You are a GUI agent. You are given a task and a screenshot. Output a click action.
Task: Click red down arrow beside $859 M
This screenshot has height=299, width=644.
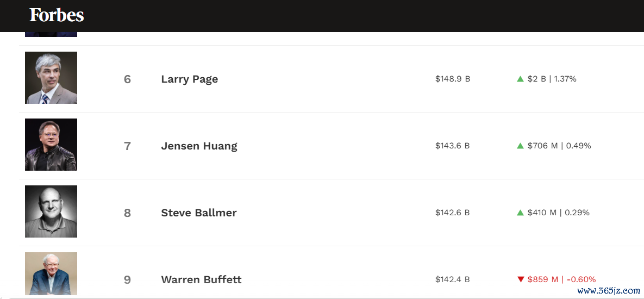pos(521,279)
